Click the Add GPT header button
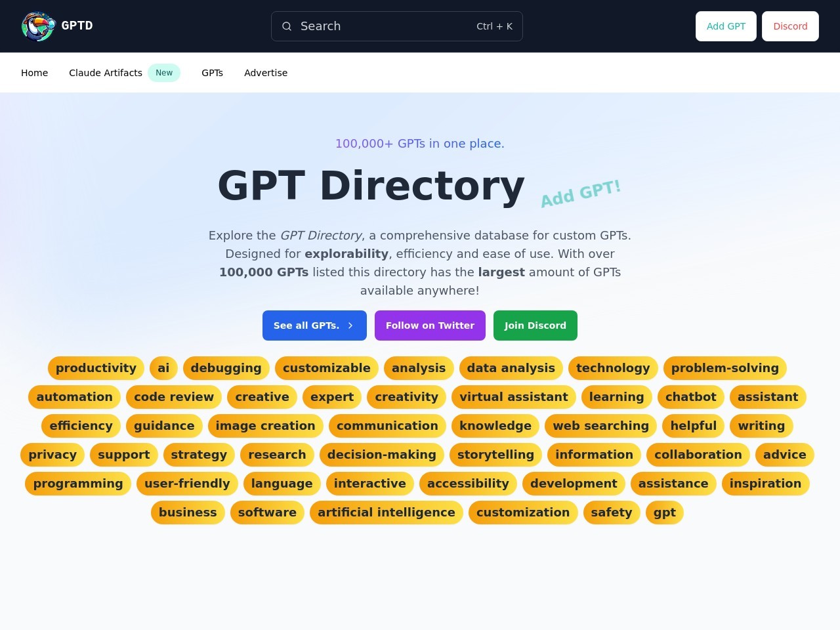Viewport: 840px width, 630px height. [726, 26]
